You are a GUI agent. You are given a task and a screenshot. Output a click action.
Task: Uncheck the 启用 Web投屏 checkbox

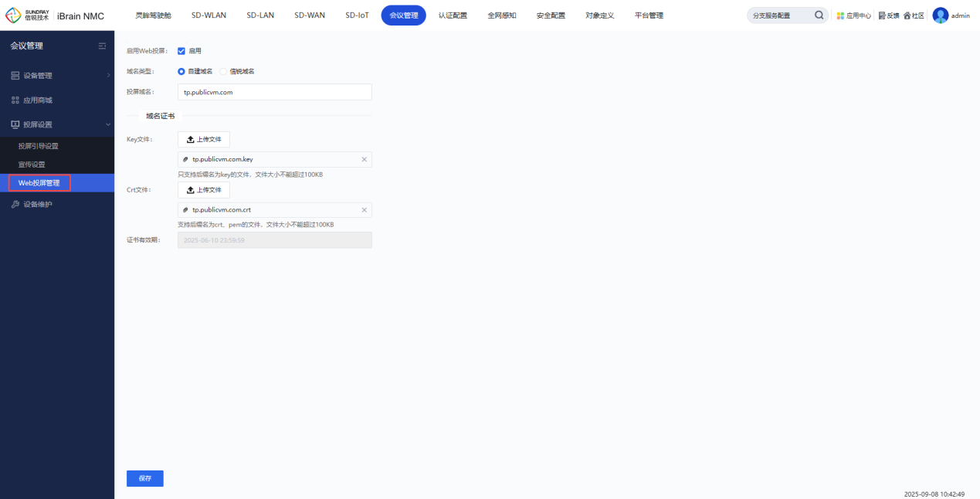tap(181, 51)
